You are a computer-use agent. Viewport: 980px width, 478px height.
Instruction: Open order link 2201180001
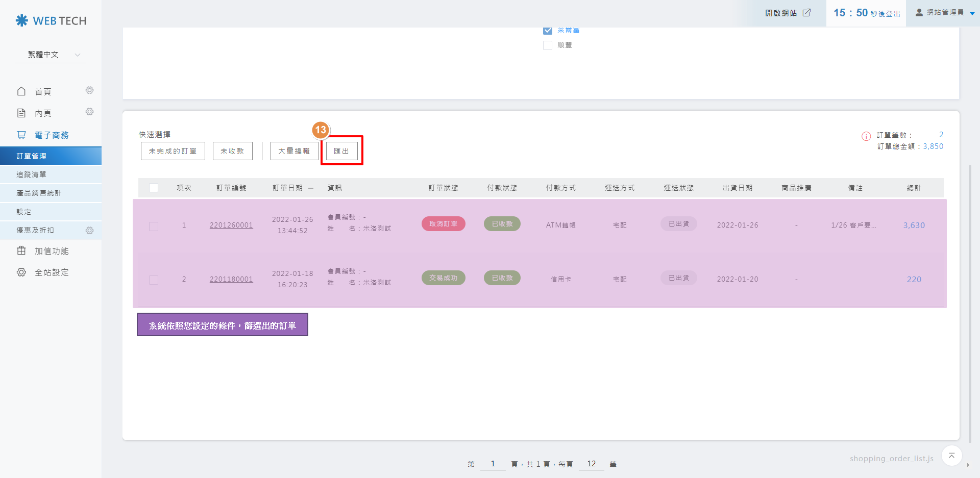231,279
